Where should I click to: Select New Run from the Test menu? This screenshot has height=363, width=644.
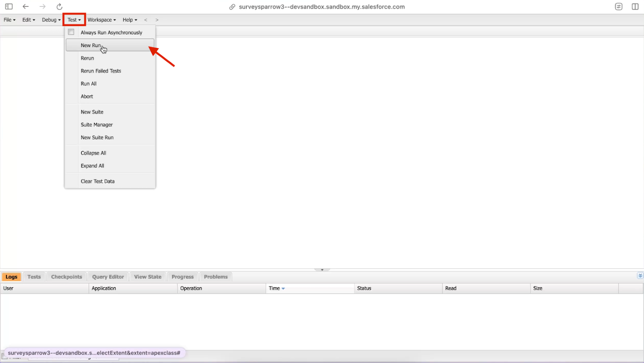click(x=91, y=45)
